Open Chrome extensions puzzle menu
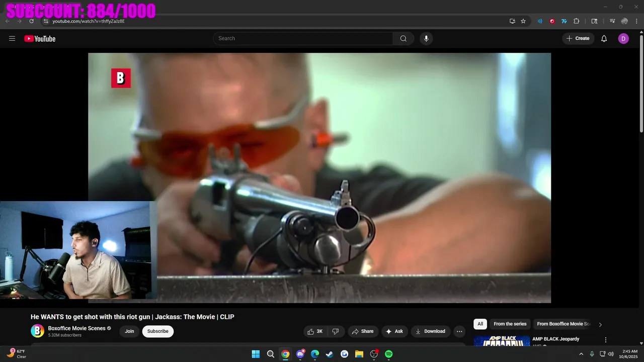The height and width of the screenshot is (362, 644). coord(577,21)
